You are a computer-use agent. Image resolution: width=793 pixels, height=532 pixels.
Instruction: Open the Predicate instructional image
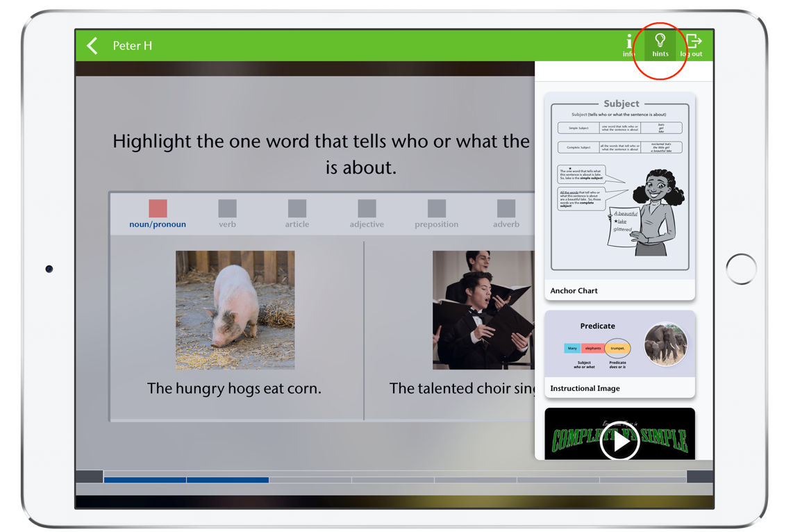[x=620, y=344]
